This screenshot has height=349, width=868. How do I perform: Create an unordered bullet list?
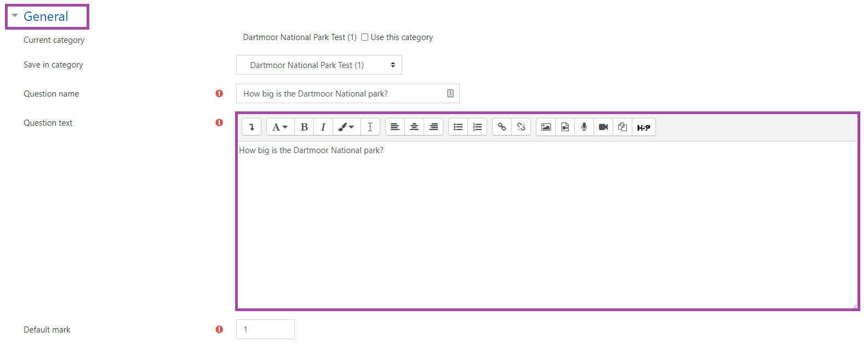[458, 127]
